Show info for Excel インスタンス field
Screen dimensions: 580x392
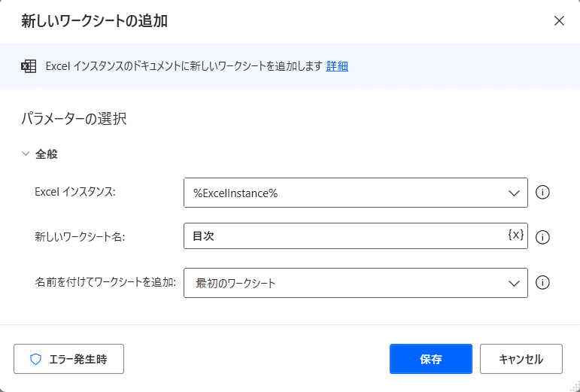click(542, 193)
